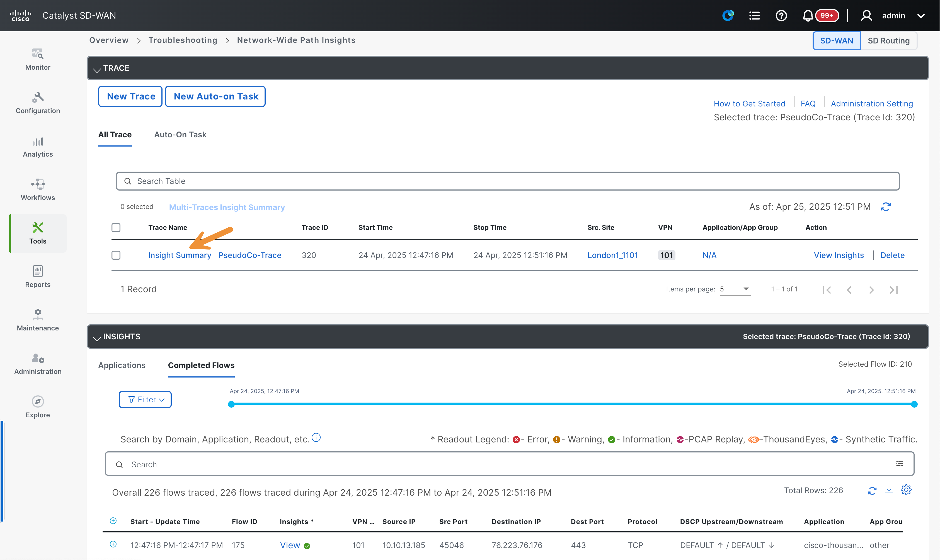Download the flows table data
Viewport: 940px width, 560px height.
click(x=889, y=490)
